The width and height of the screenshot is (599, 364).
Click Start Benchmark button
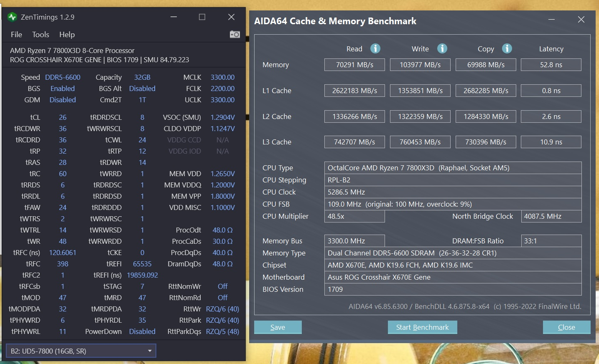pyautogui.click(x=423, y=327)
